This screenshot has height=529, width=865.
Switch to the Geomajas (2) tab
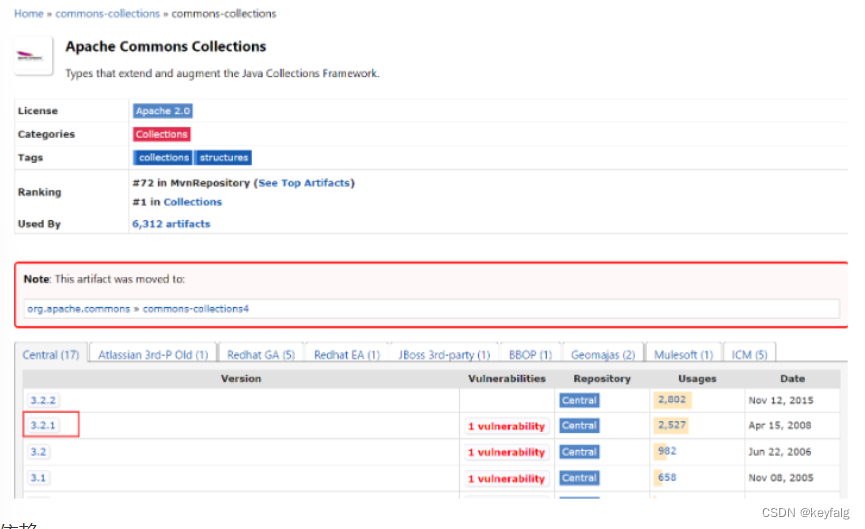click(603, 355)
